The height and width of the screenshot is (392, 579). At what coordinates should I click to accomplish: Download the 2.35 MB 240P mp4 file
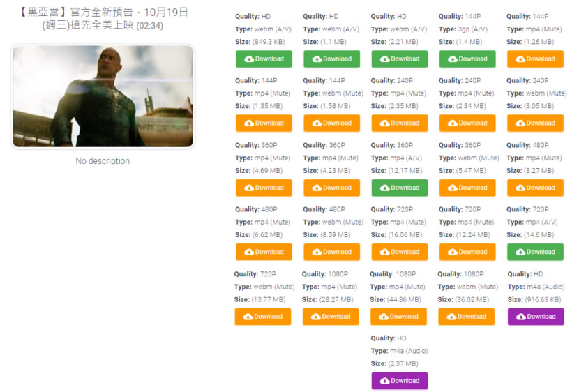pyautogui.click(x=399, y=123)
